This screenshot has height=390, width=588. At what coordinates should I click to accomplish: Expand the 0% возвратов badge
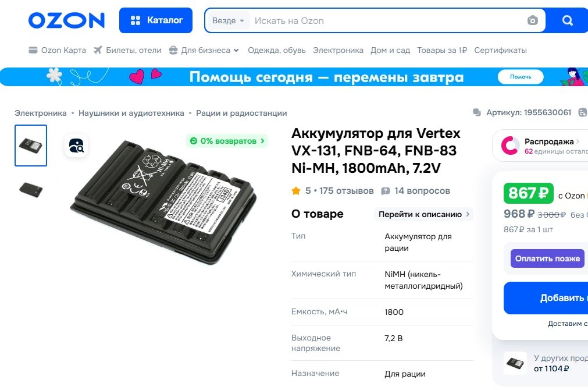pos(227,141)
